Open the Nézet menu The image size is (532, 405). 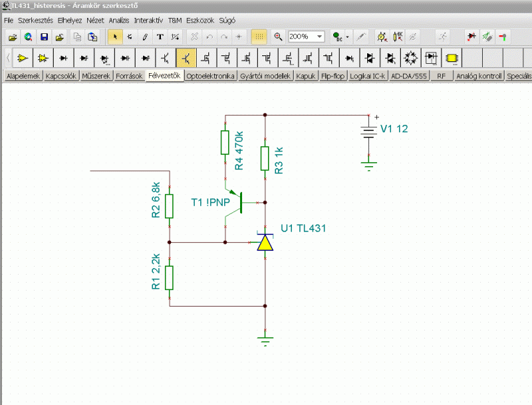95,21
